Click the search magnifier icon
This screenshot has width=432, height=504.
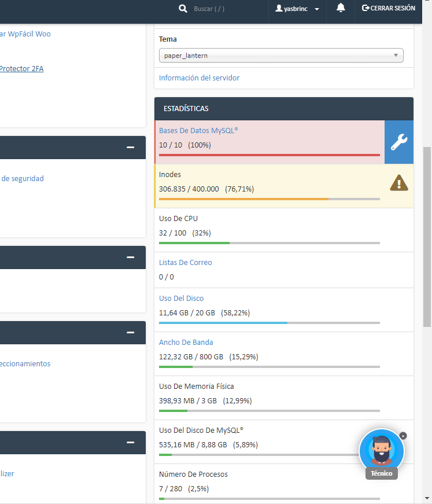pos(183,8)
